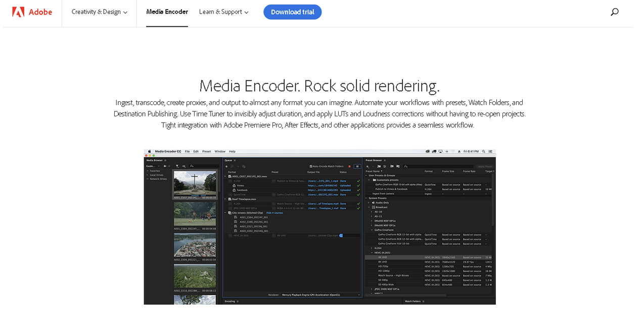This screenshot has height=336, width=644.
Task: Click the Media Browser filter funnel icon
Action: point(177,166)
